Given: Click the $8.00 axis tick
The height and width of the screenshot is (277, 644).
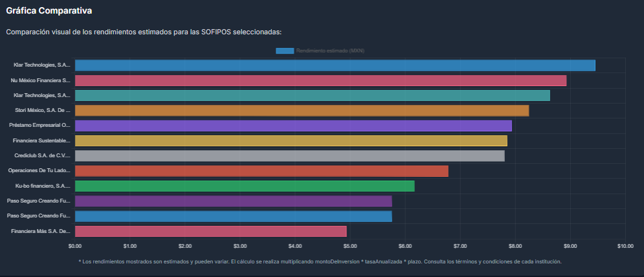Looking at the screenshot, I should point(515,246).
